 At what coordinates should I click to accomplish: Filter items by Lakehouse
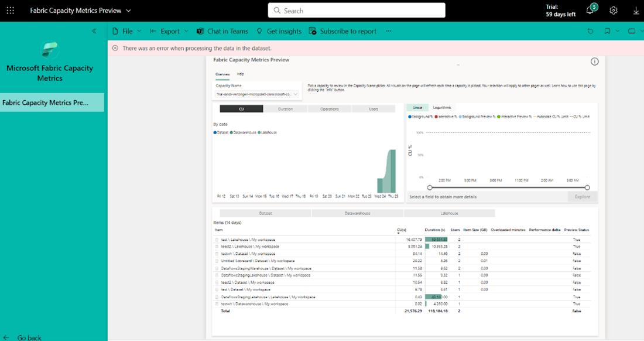tap(449, 213)
